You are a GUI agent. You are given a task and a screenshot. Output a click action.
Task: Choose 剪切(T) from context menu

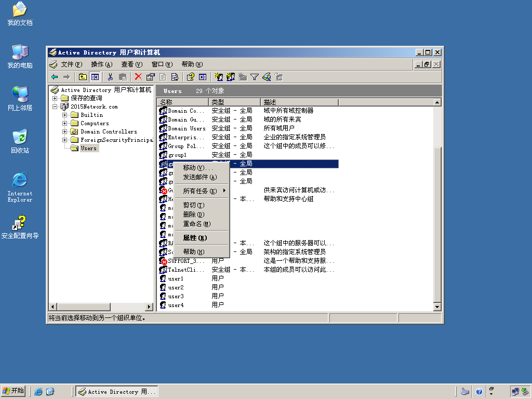click(202, 205)
